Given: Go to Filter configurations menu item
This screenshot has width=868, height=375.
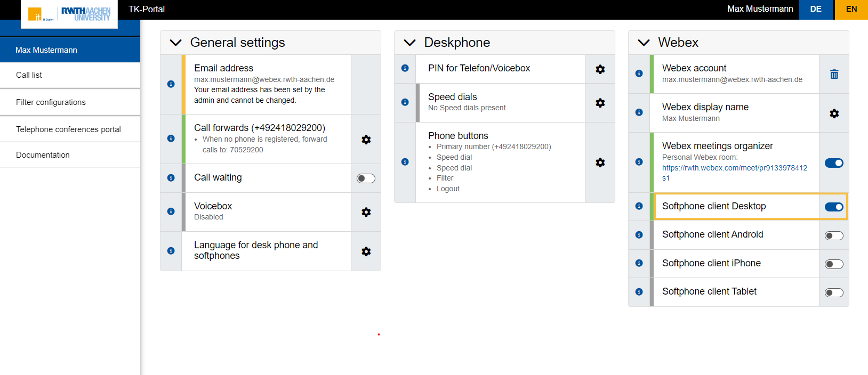Looking at the screenshot, I should (x=51, y=102).
